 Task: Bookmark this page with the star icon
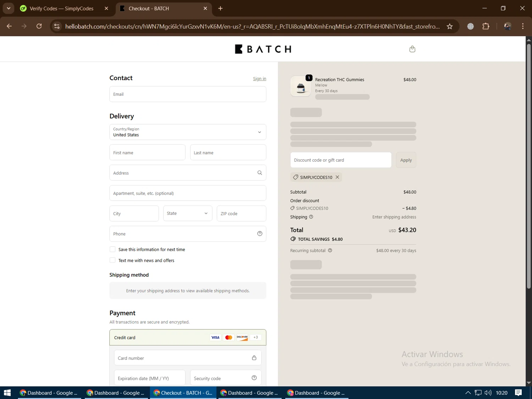[450, 26]
